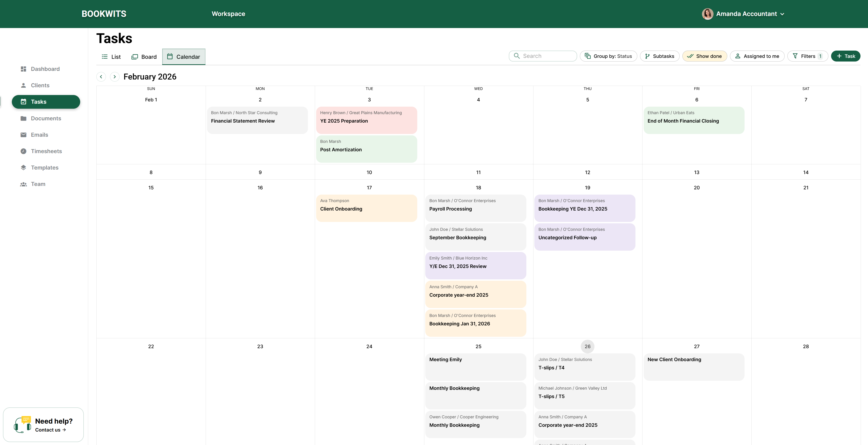This screenshot has height=445, width=868.
Task: Open the Dashboard sidebar icon
Action: 23,69
